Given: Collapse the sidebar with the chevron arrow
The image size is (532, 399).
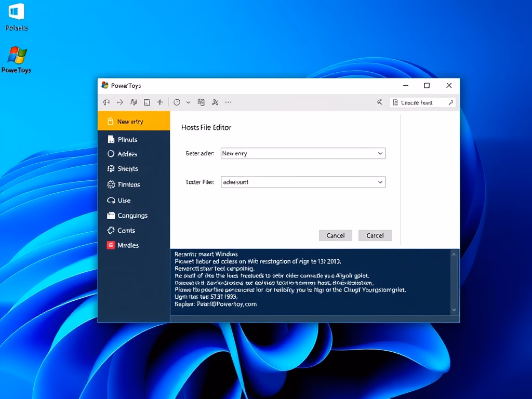Looking at the screenshot, I should tap(379, 102).
